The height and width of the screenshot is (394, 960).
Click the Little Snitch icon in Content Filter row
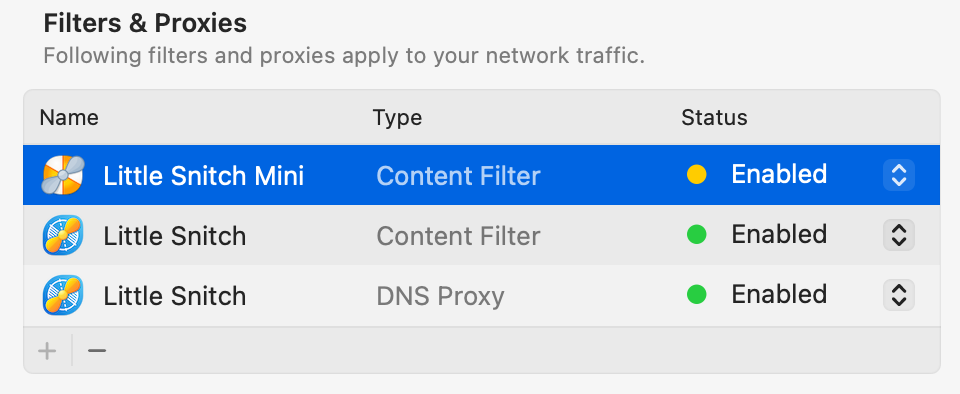tap(63, 235)
